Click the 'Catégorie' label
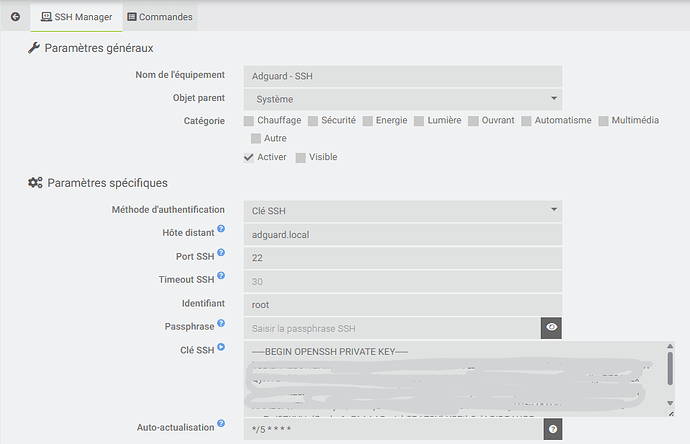 204,121
